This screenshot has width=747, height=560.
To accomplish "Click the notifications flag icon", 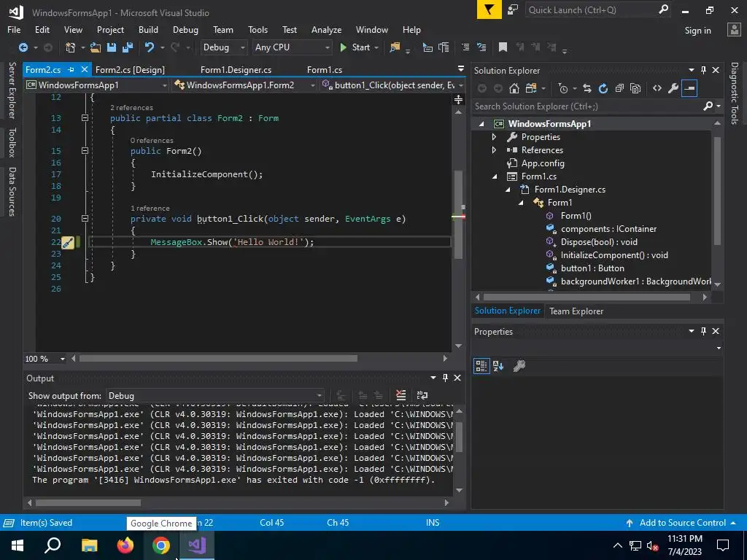I will (x=489, y=9).
